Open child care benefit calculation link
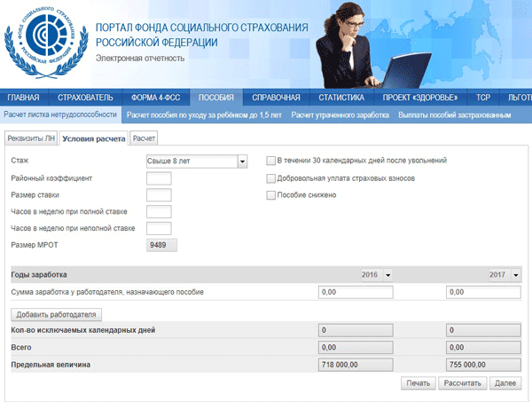The height and width of the screenshot is (402, 532). pyautogui.click(x=203, y=114)
